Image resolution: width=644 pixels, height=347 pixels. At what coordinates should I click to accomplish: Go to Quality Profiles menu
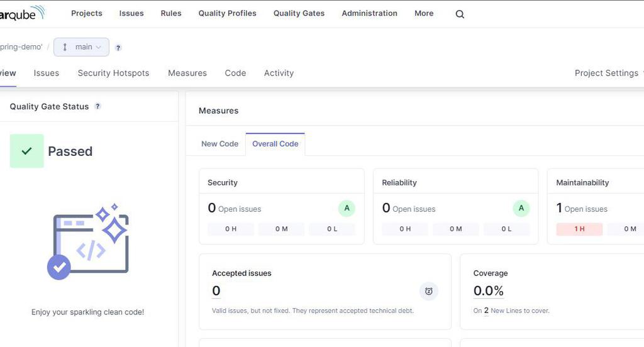click(x=227, y=13)
